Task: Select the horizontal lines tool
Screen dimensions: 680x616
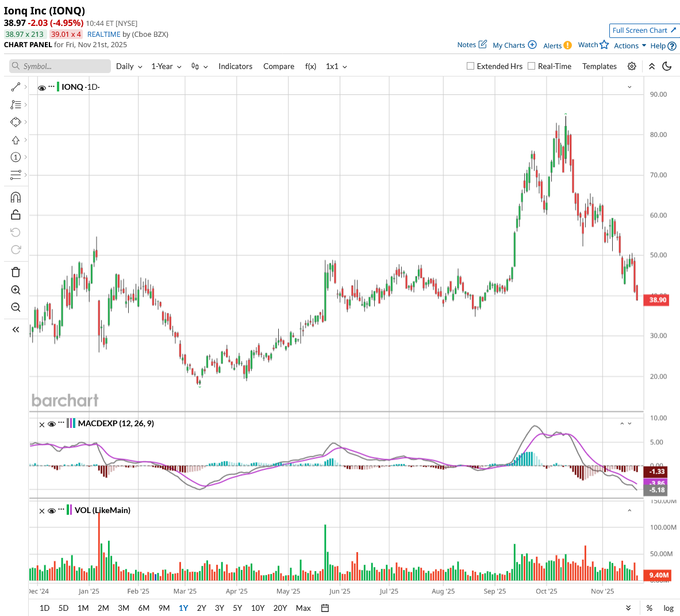Action: pos(16,175)
